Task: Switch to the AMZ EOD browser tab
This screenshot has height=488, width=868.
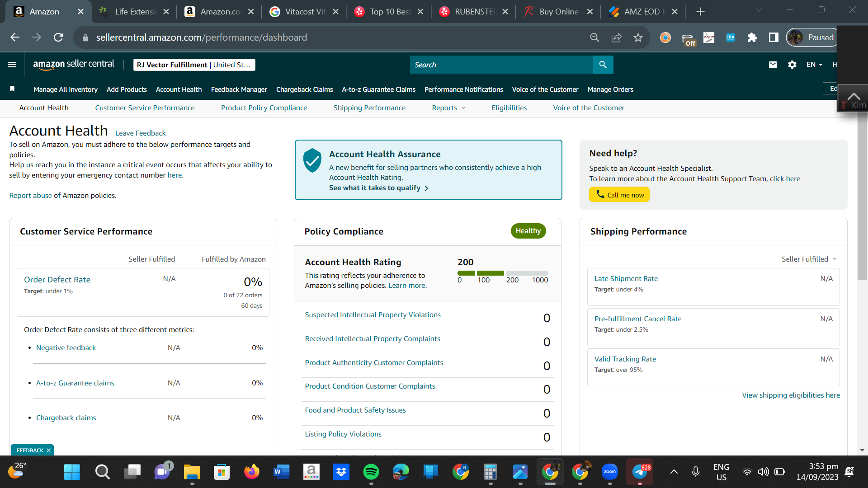Action: [643, 12]
